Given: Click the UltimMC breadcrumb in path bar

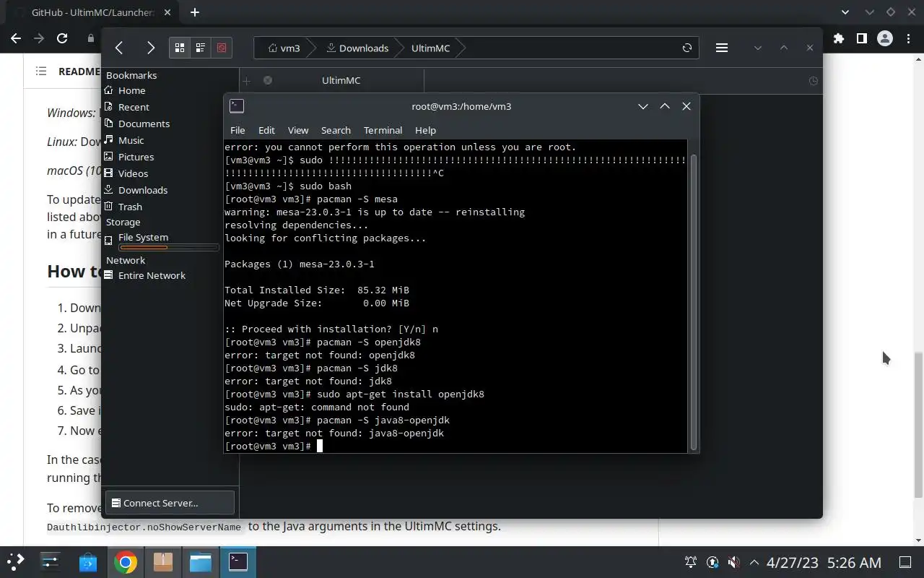Looking at the screenshot, I should click(430, 48).
